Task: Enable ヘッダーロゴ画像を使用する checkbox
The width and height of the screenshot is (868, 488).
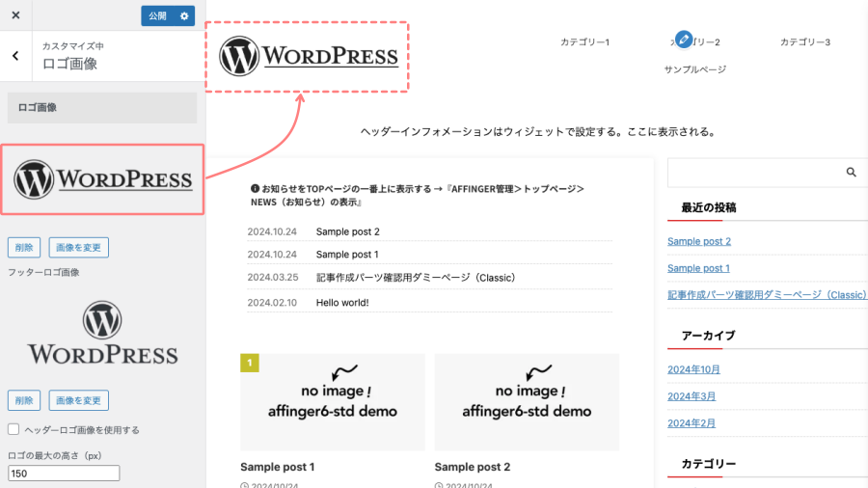Action: pyautogui.click(x=14, y=430)
